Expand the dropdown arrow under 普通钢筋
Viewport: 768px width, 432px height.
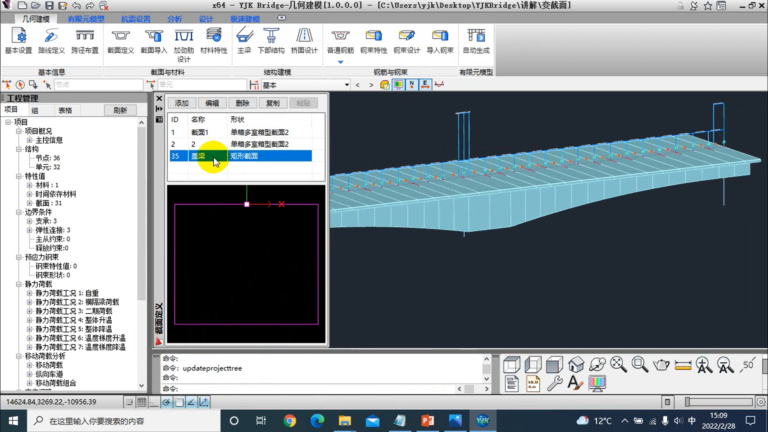340,62
